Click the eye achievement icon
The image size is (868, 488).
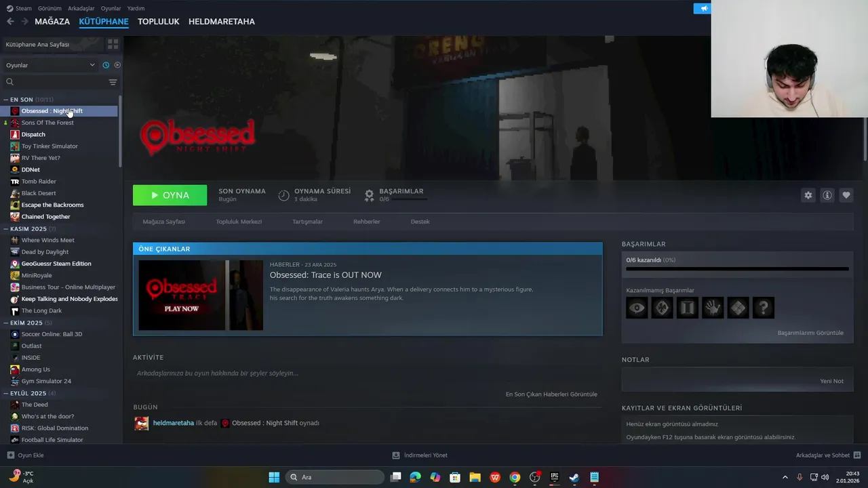(x=637, y=308)
